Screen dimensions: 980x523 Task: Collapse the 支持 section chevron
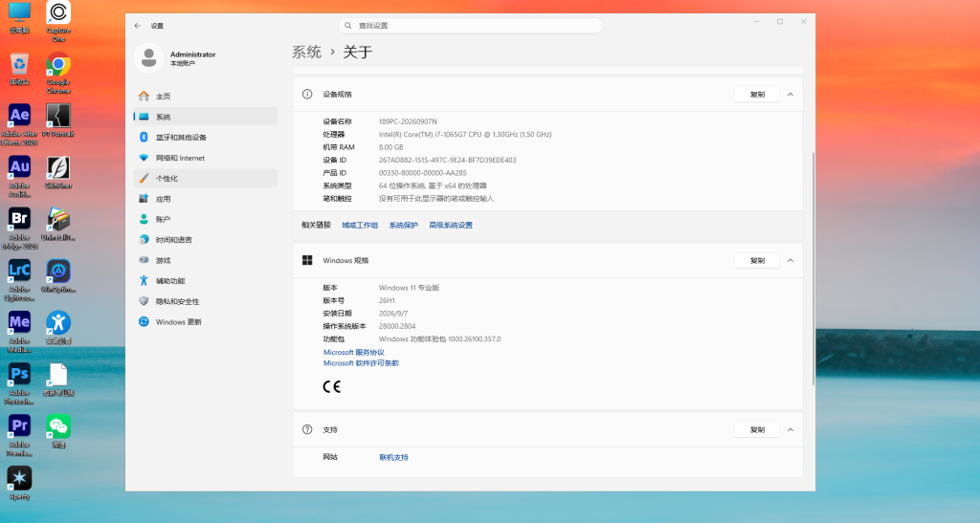790,429
